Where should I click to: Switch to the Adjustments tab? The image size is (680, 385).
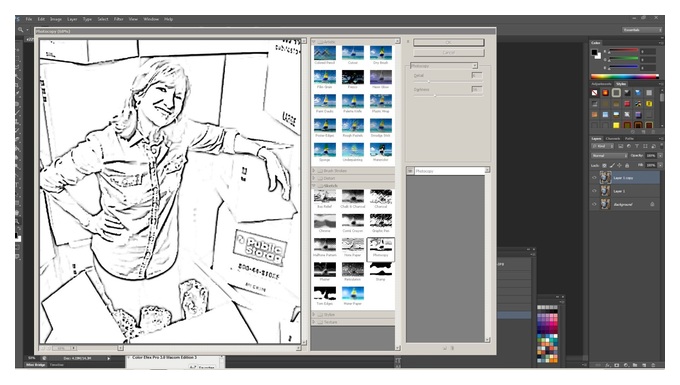[x=602, y=84]
